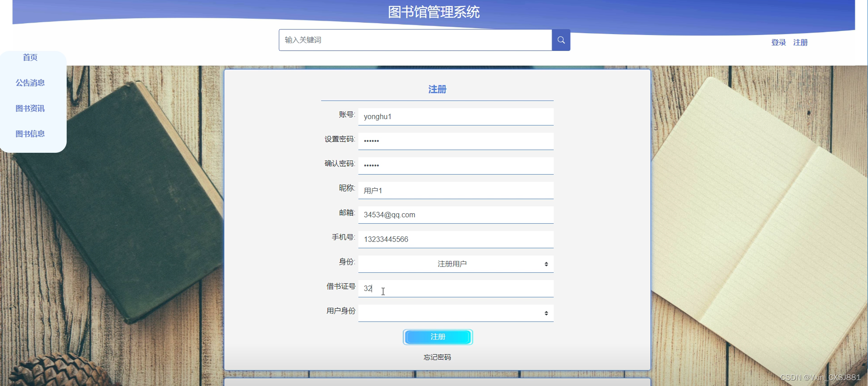This screenshot has height=386, width=868.
Task: Click the 邮箱 field with 34534@qq.com
Action: click(x=456, y=215)
